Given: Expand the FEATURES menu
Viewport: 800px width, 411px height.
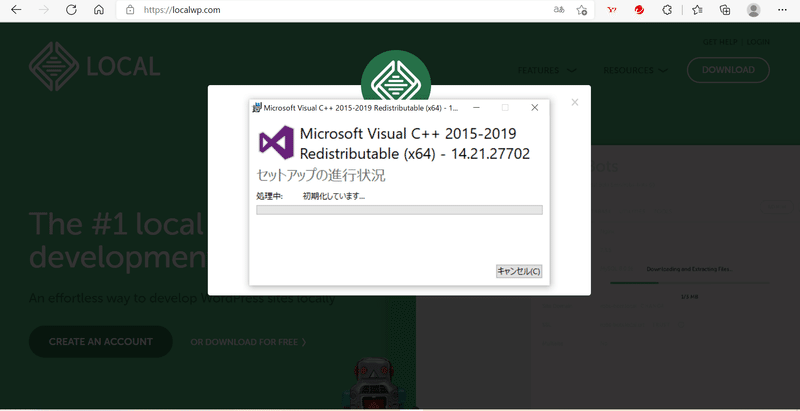Looking at the screenshot, I should point(547,70).
